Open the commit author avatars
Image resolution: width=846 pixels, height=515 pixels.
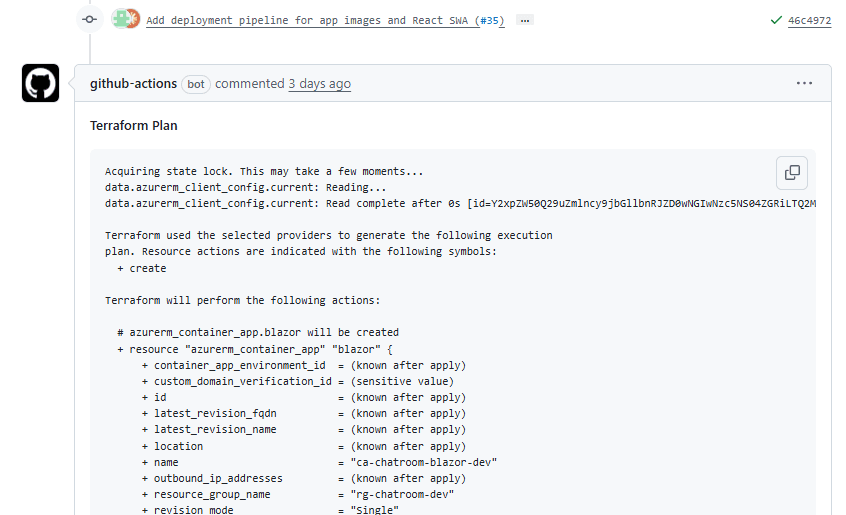point(126,19)
